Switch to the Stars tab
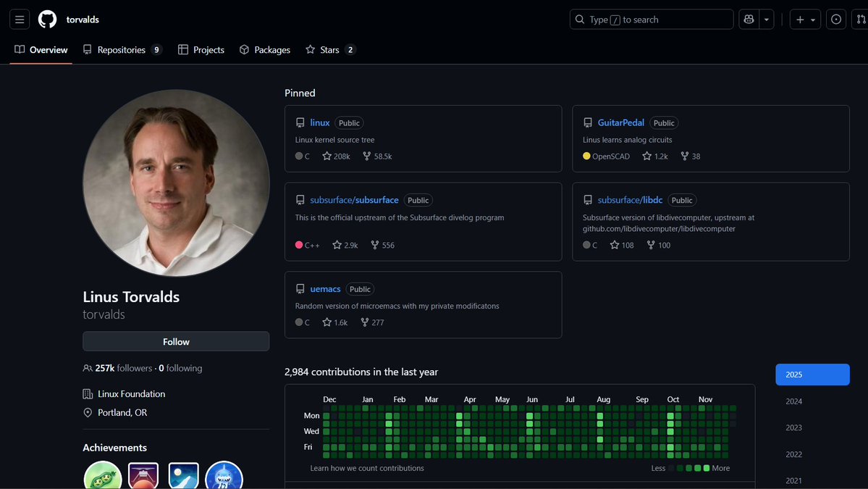 click(x=330, y=50)
